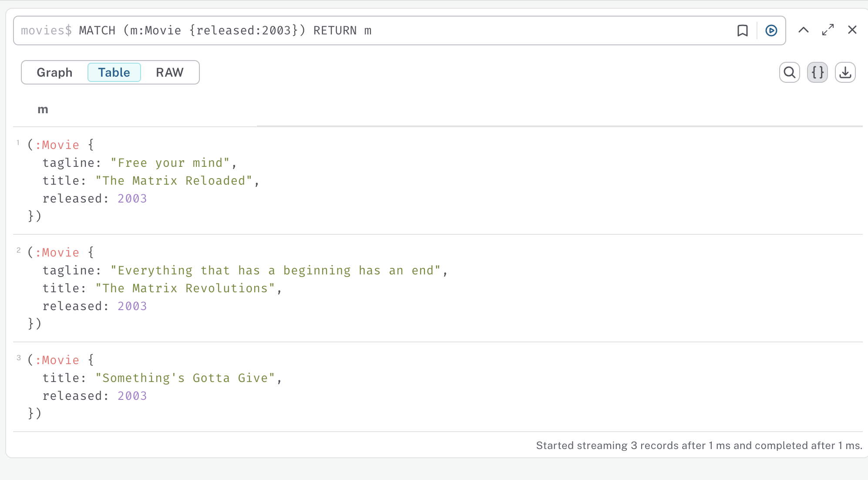Switch to RAW output
Image resolution: width=868 pixels, height=480 pixels.
tap(170, 72)
